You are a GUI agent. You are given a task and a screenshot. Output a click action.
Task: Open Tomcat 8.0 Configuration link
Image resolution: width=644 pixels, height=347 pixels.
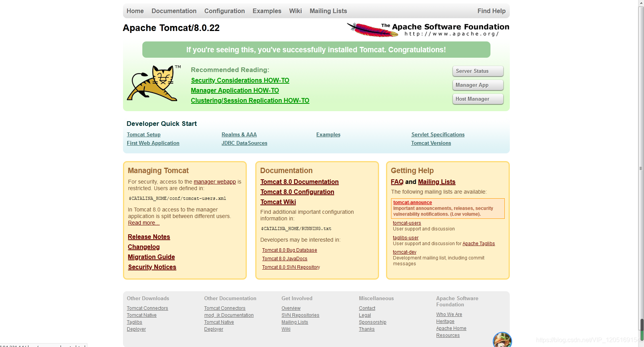click(x=297, y=192)
